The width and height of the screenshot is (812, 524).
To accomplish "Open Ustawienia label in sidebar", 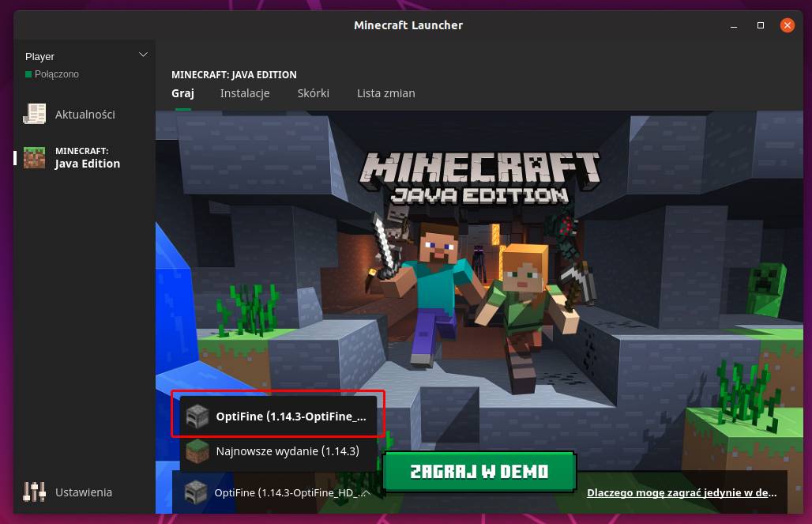I will pos(84,492).
